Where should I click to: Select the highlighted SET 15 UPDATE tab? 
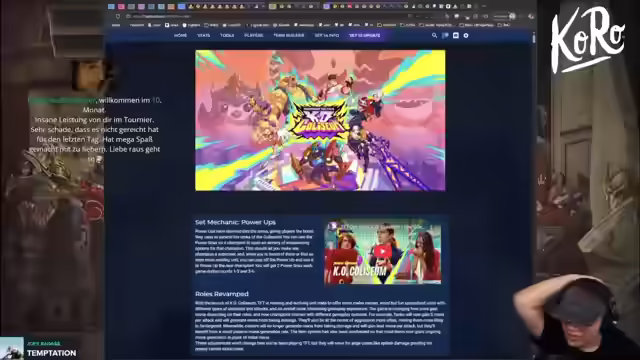coord(364,36)
